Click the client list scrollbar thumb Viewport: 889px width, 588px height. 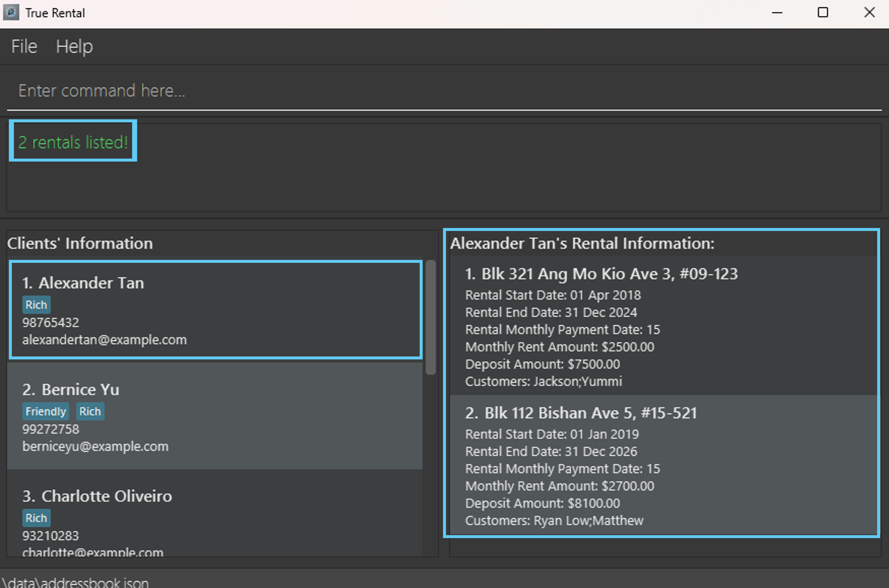tap(430, 317)
